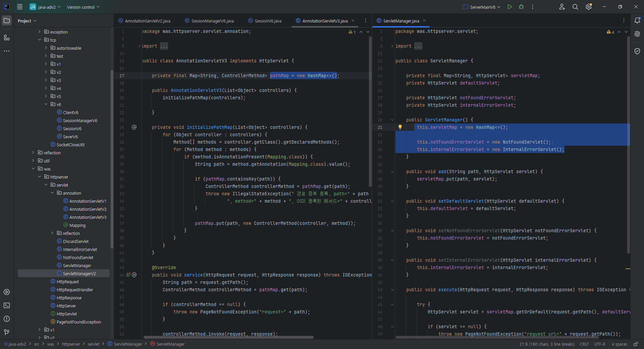Expand the reflection folder under servlet

pos(52,233)
